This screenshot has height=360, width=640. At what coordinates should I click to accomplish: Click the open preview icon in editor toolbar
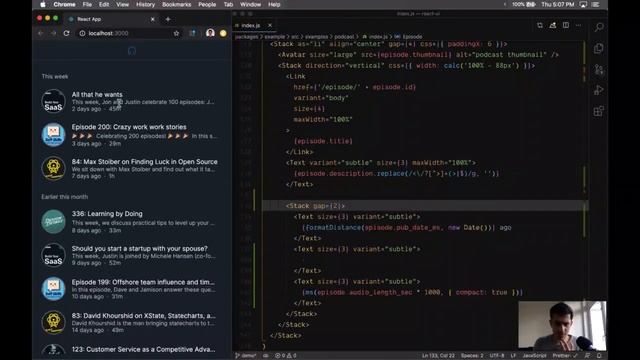tap(553, 25)
